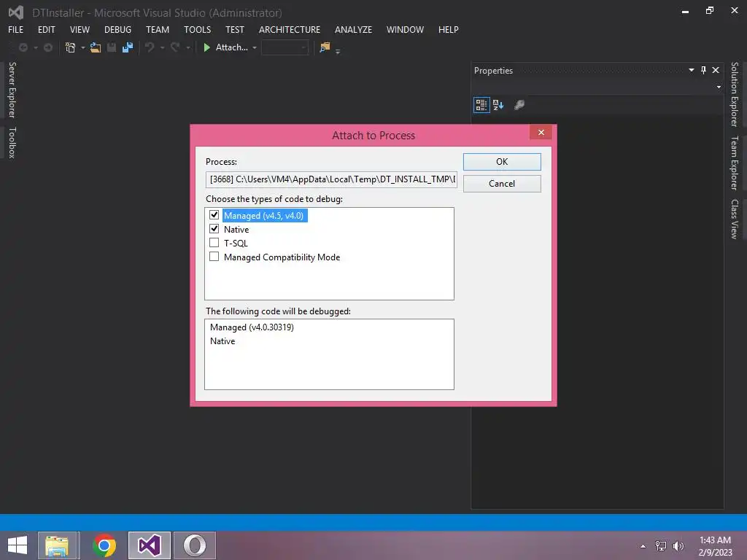Open the Attach button dropdown arrow
747x560 pixels.
(x=255, y=47)
